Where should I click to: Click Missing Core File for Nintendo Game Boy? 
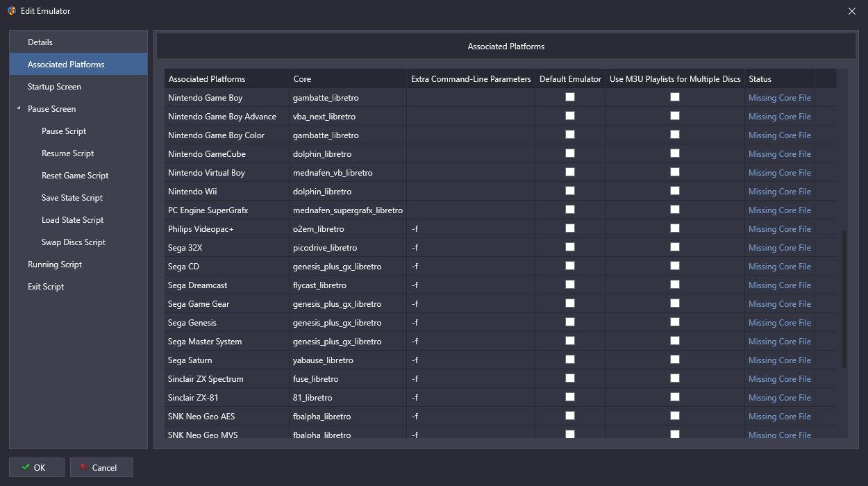click(x=780, y=98)
